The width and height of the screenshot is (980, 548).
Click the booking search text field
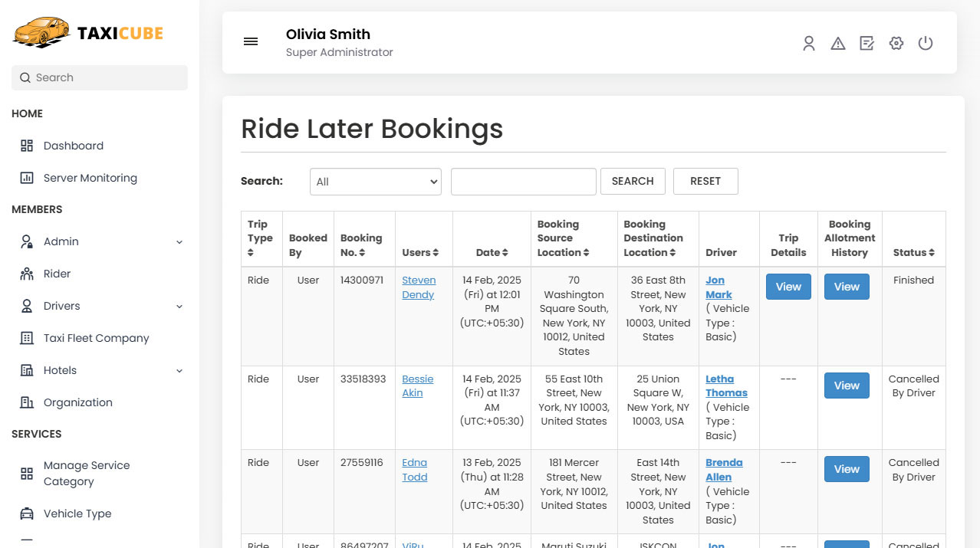(523, 182)
